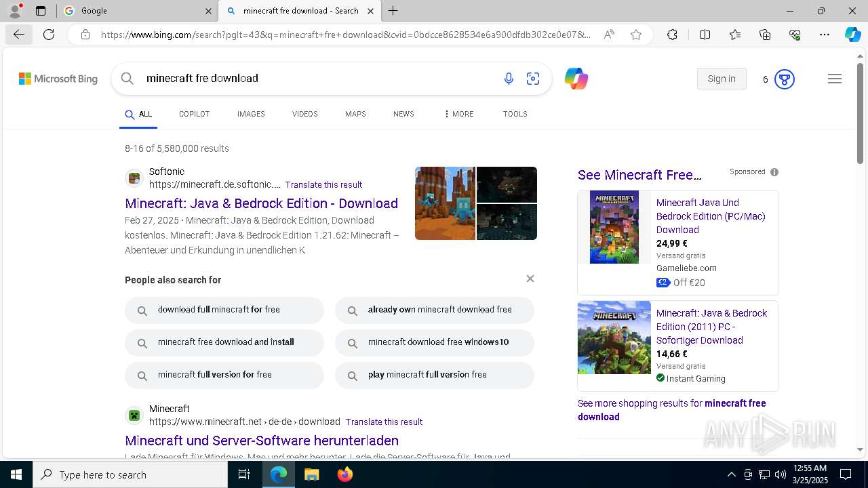Open the See Minecraft Free... heading
The height and width of the screenshot is (488, 868).
click(x=639, y=175)
